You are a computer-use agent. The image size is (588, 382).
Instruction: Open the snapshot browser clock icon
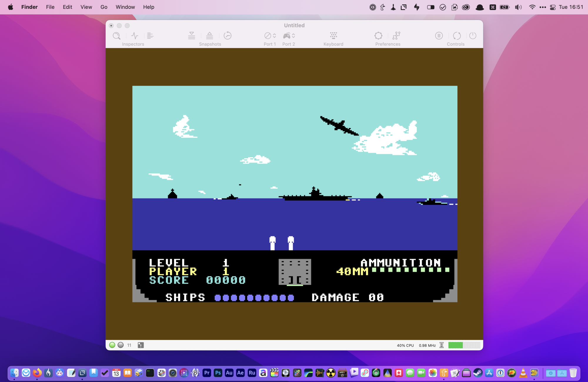pos(228,36)
